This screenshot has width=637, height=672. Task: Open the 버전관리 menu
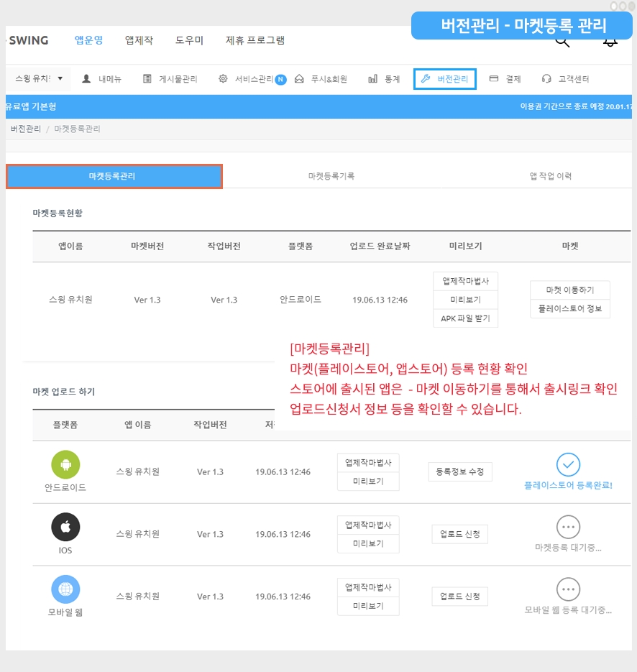coord(445,79)
